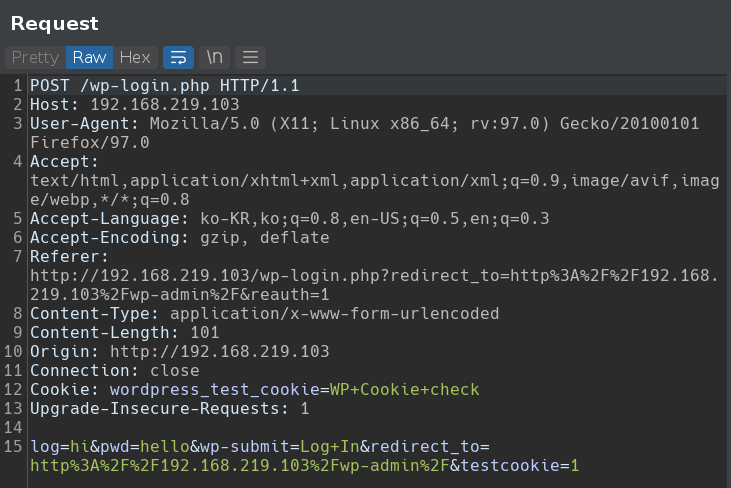Click the wp-submit=Log+In parameter

280,447
